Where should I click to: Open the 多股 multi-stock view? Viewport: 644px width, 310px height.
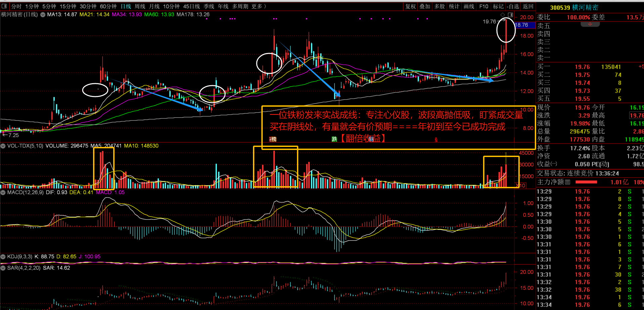(440, 6)
